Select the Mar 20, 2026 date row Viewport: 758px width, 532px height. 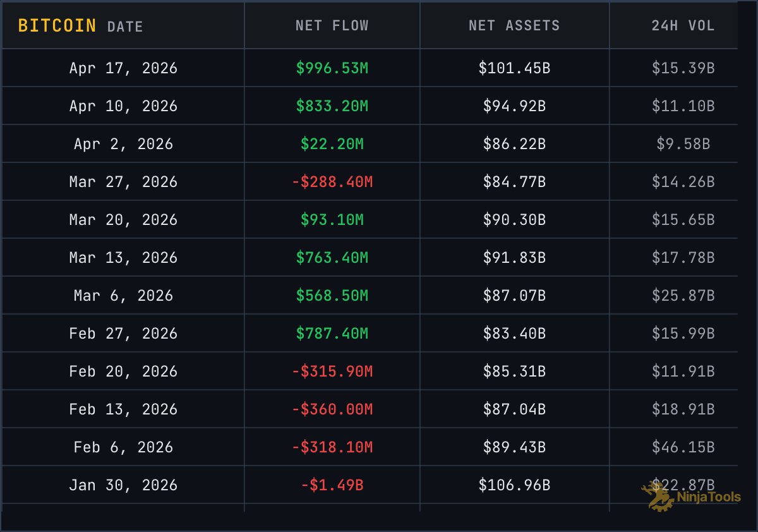click(x=123, y=220)
